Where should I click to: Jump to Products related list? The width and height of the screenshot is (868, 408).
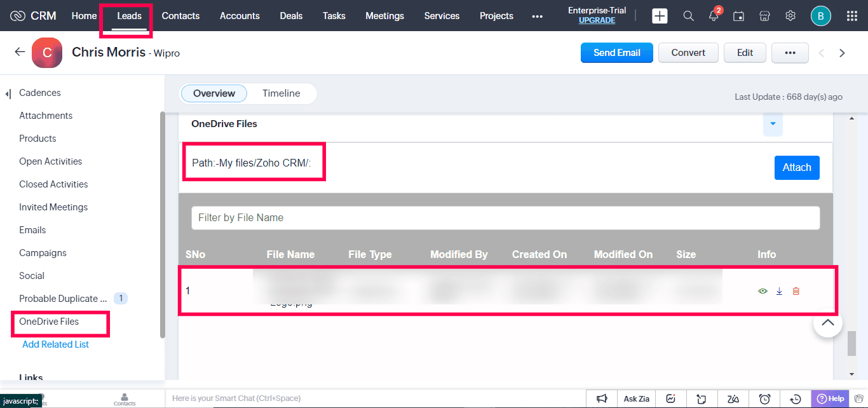37,139
